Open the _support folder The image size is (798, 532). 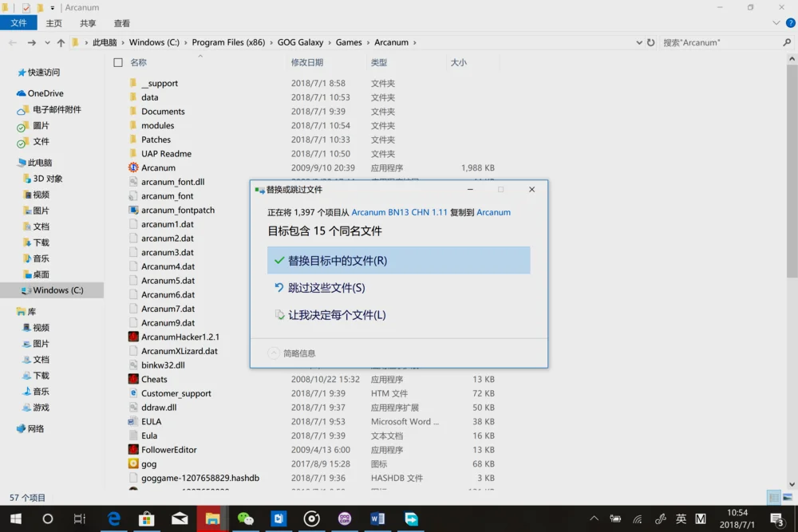tap(160, 83)
